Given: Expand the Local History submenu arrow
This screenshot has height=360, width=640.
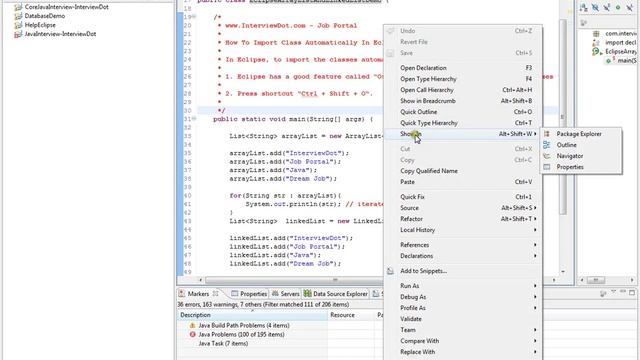Looking at the screenshot, I should pyautogui.click(x=535, y=230).
